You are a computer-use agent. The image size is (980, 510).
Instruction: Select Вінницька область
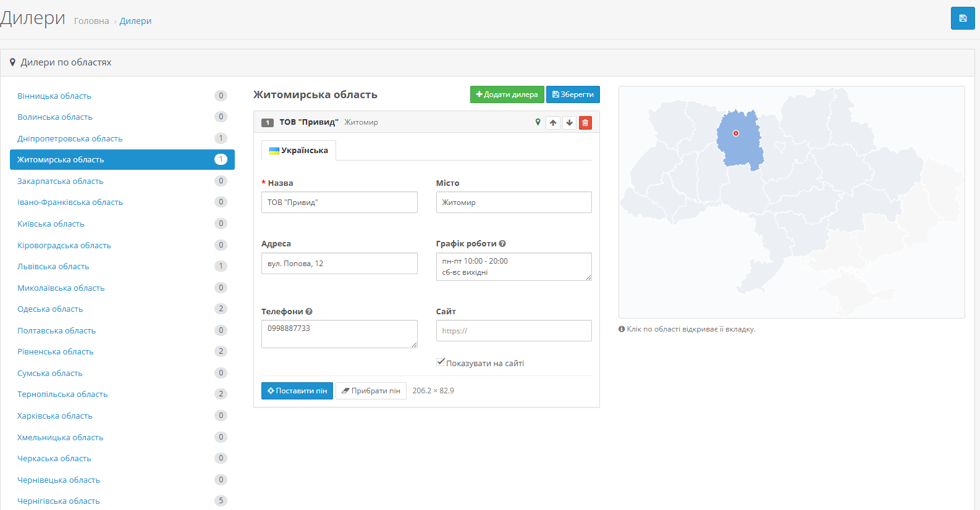tap(122, 96)
